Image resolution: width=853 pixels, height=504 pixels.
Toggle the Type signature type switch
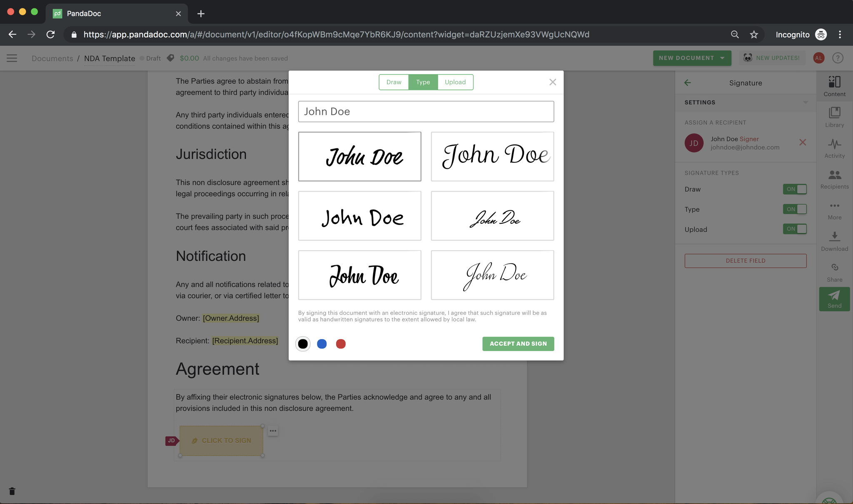(x=795, y=209)
